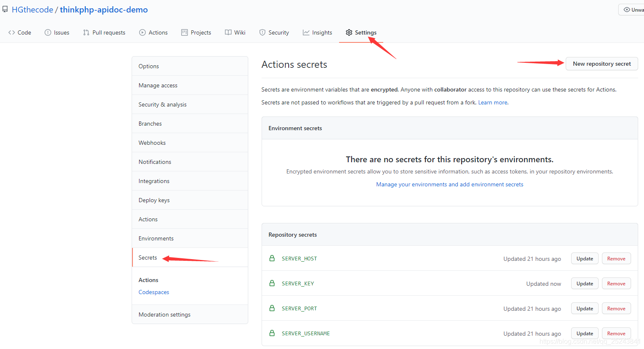This screenshot has width=644, height=349.
Task: Click the lock icon beside SERVER_KEY
Action: pyautogui.click(x=272, y=283)
